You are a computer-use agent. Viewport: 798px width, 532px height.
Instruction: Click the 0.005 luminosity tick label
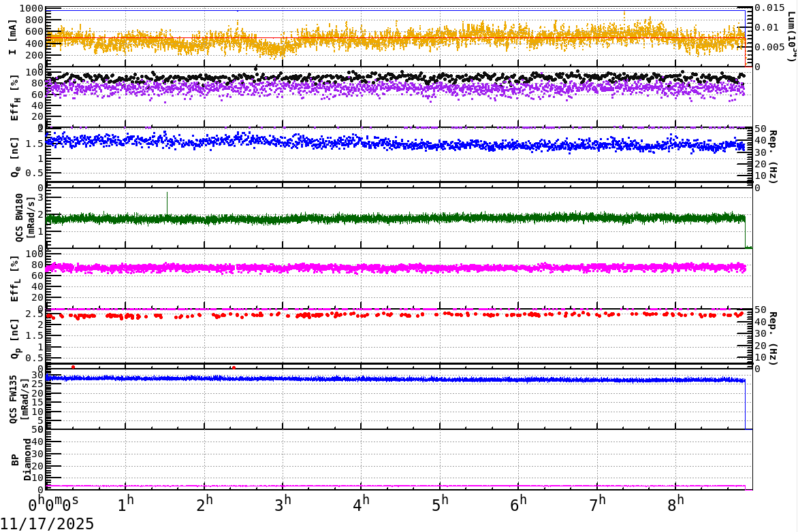[x=769, y=48]
